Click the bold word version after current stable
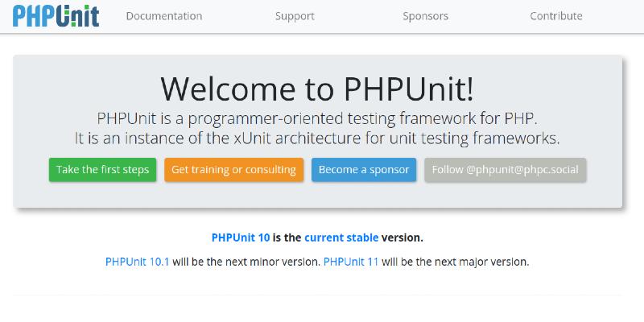This screenshot has height=322, width=644. [402, 237]
